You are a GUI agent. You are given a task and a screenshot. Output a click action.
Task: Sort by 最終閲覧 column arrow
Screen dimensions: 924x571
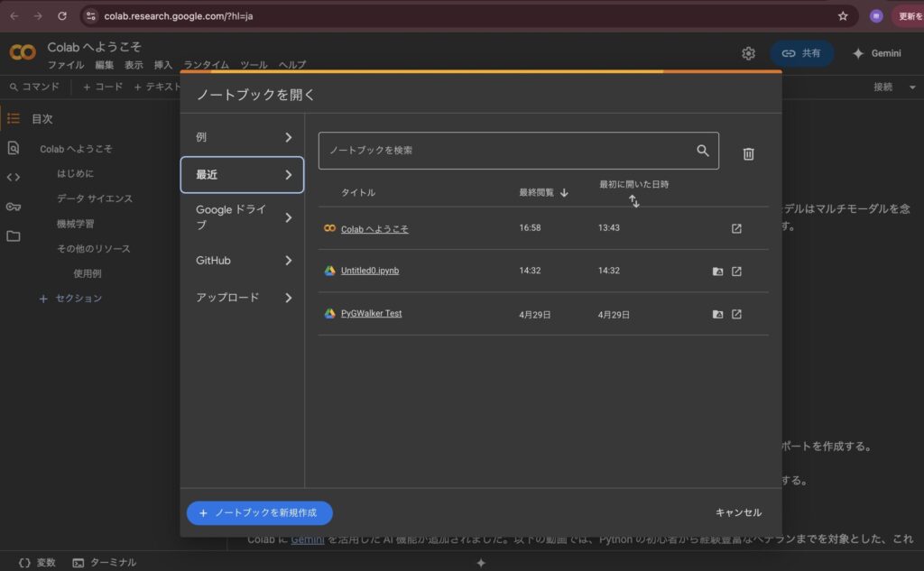(564, 193)
